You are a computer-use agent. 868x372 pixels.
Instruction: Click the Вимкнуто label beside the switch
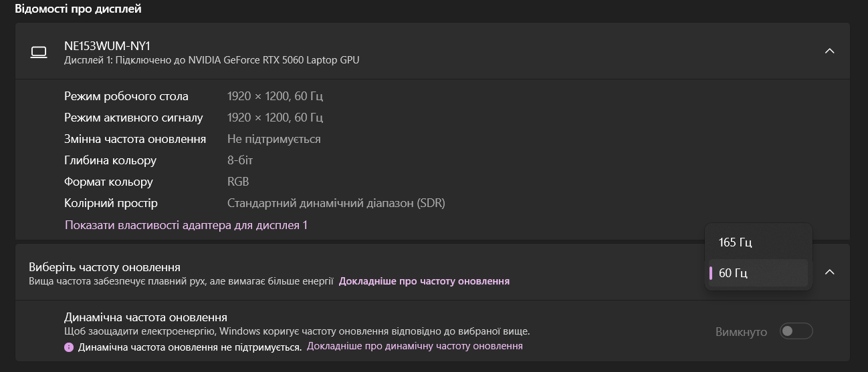click(x=741, y=332)
